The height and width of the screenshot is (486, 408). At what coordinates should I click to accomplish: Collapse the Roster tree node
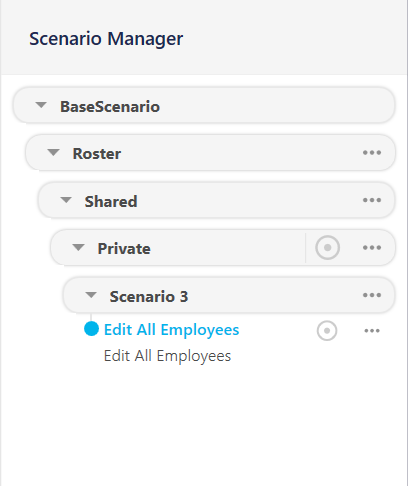pyautogui.click(x=53, y=153)
